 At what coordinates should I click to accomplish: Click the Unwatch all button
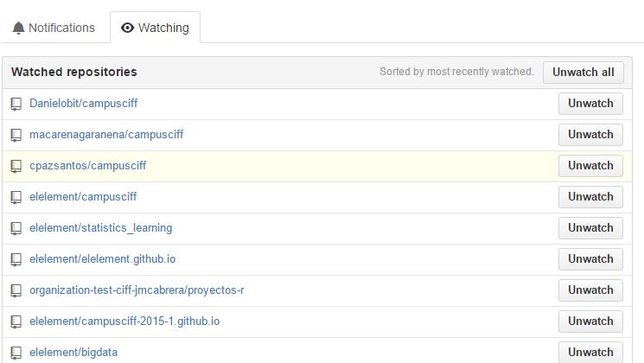coord(583,73)
